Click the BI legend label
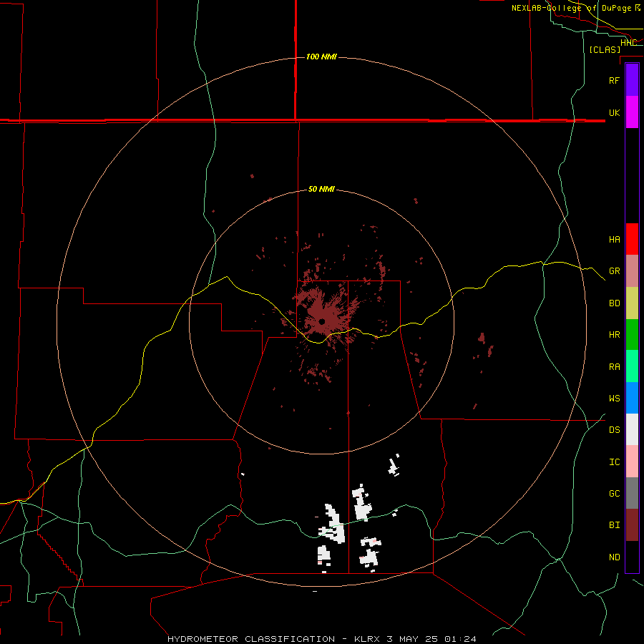This screenshot has height=644, width=644. point(614,525)
